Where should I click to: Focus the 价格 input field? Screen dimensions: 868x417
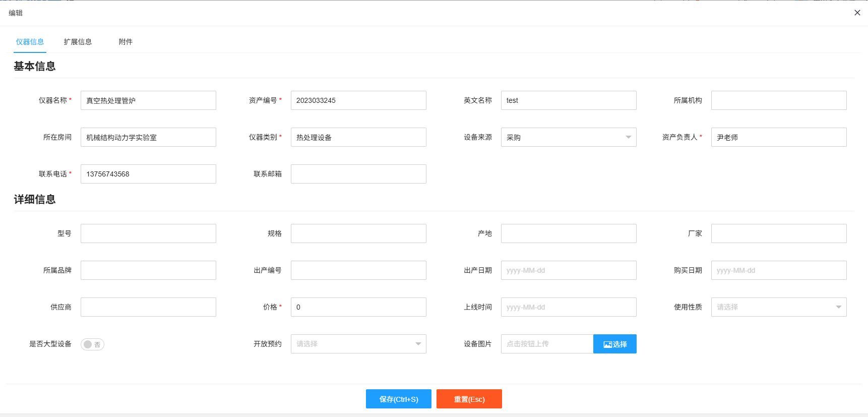point(358,307)
